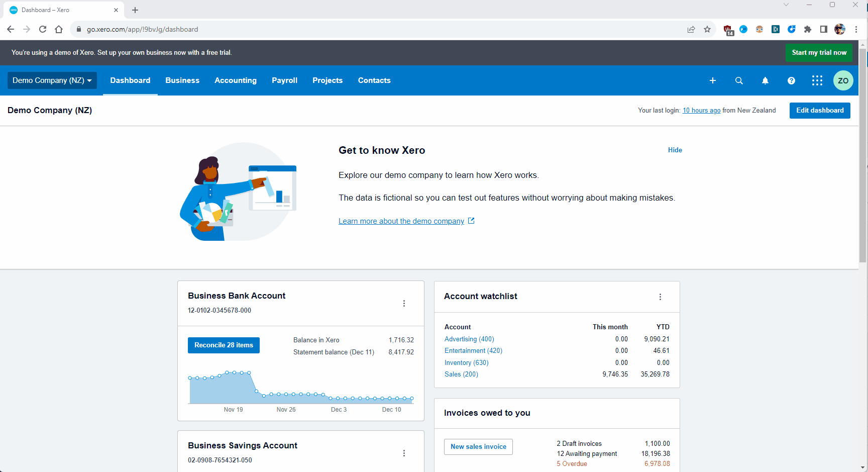This screenshot has width=868, height=472.
Task: Open Account watchlist three-dot menu
Action: pyautogui.click(x=660, y=297)
